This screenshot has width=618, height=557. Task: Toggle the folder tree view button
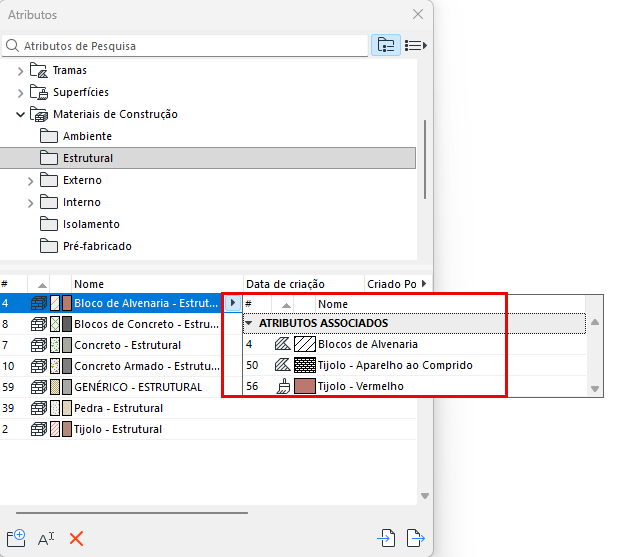click(x=386, y=45)
